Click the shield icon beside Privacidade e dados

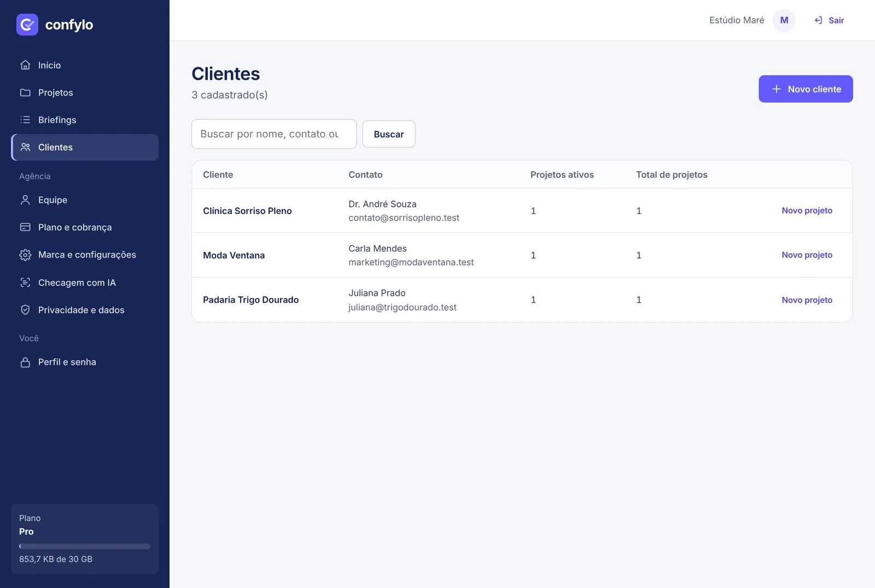point(25,310)
